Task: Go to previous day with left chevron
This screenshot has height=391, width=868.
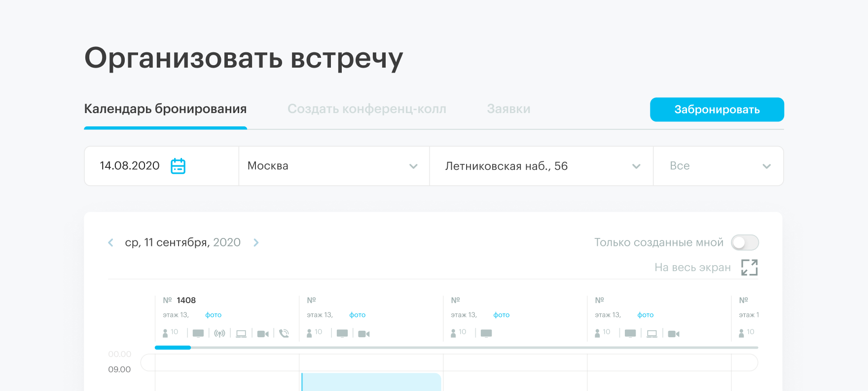Action: coord(111,242)
